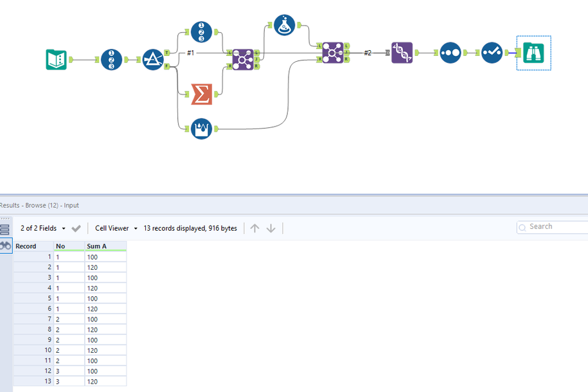This screenshot has height=392, width=588.
Task: Select row header for record 5
Action: coord(34,299)
